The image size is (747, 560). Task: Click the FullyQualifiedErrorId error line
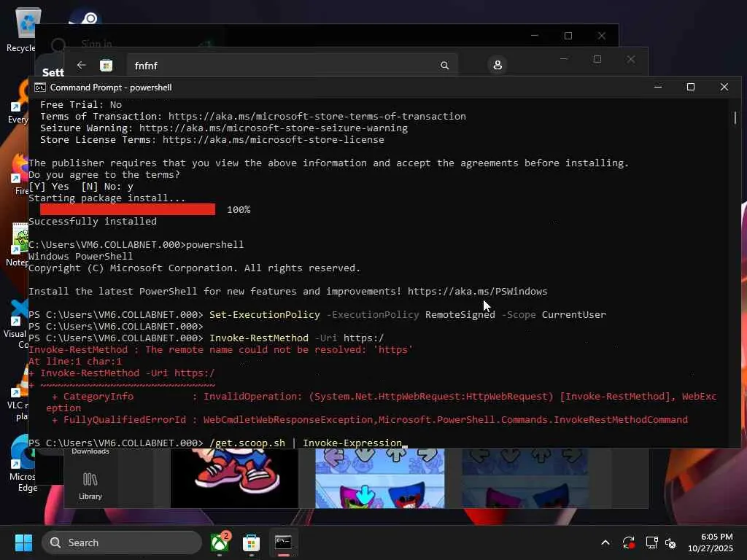(369, 419)
